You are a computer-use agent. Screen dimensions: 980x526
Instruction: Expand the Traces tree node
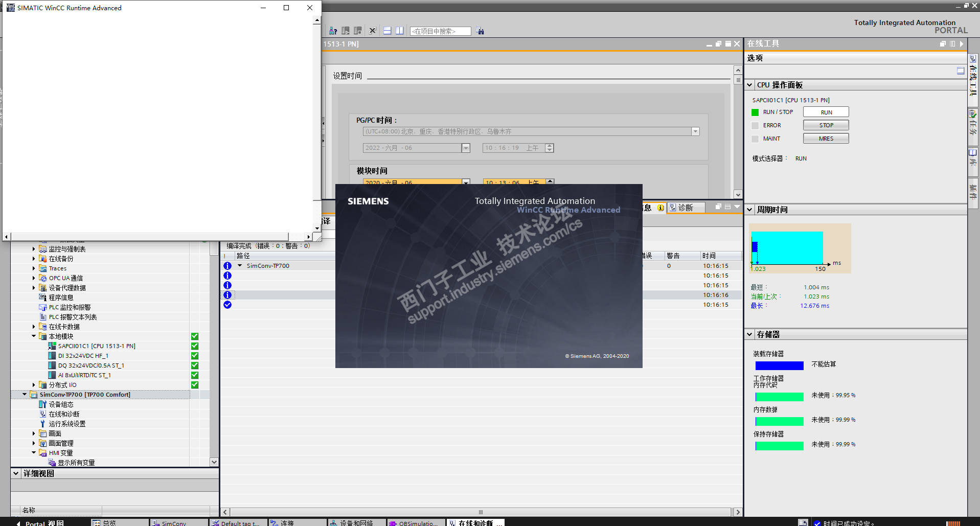(x=34, y=268)
